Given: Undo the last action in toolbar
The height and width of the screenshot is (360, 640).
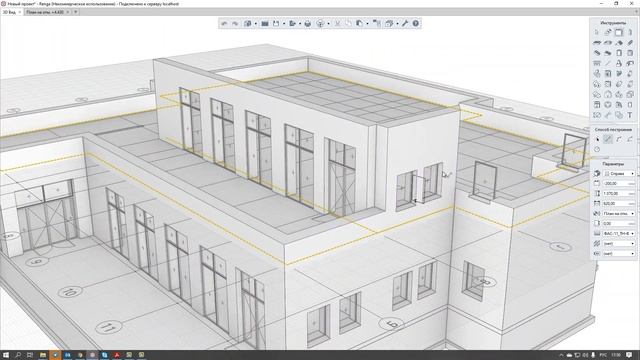Looking at the screenshot, I should (x=224, y=24).
